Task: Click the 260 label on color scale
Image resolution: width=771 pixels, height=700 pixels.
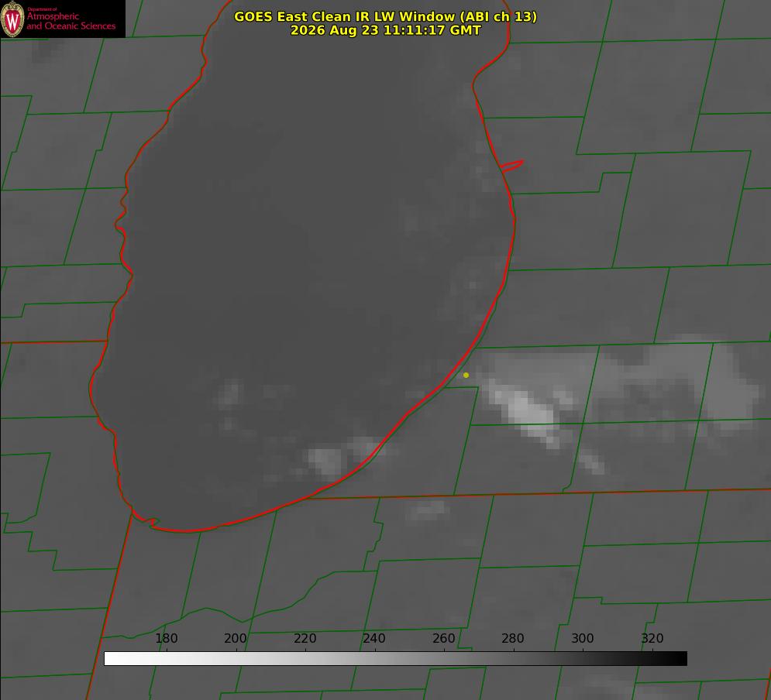Action: (x=443, y=638)
